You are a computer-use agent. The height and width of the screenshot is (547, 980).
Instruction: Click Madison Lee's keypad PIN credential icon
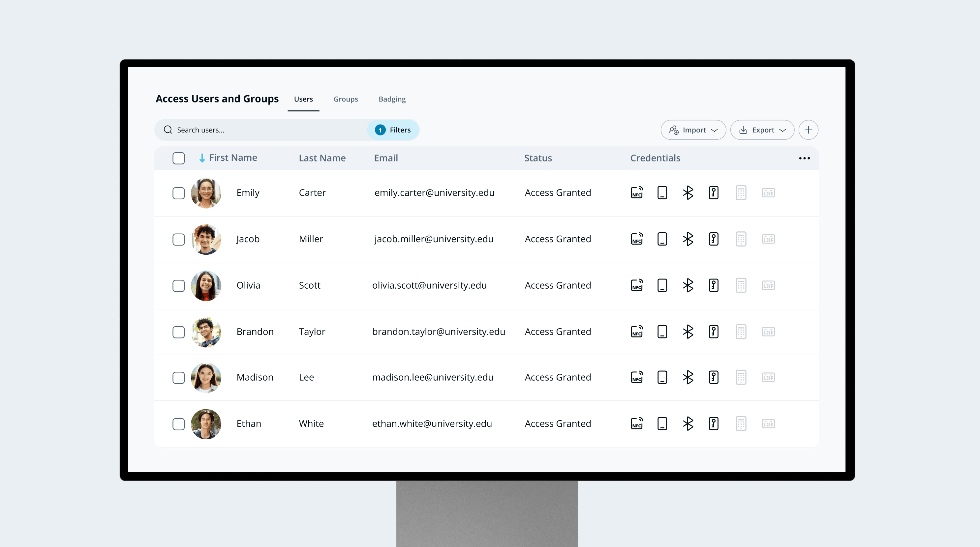coord(741,378)
